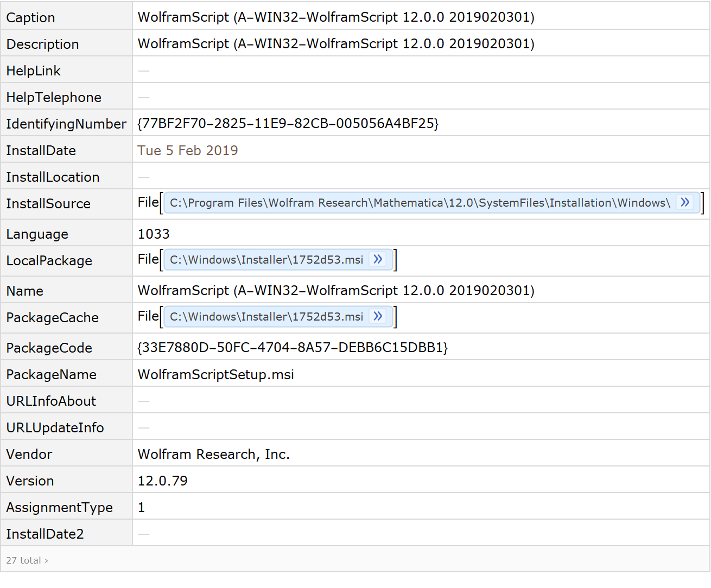Click the double-arrow icon in the PackageCache row
The image size is (711, 588).
378,317
